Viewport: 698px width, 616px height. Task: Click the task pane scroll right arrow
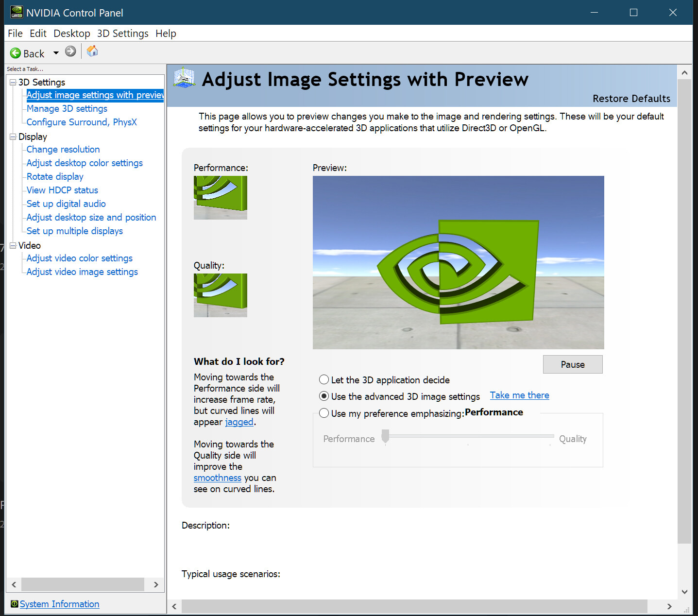click(156, 584)
